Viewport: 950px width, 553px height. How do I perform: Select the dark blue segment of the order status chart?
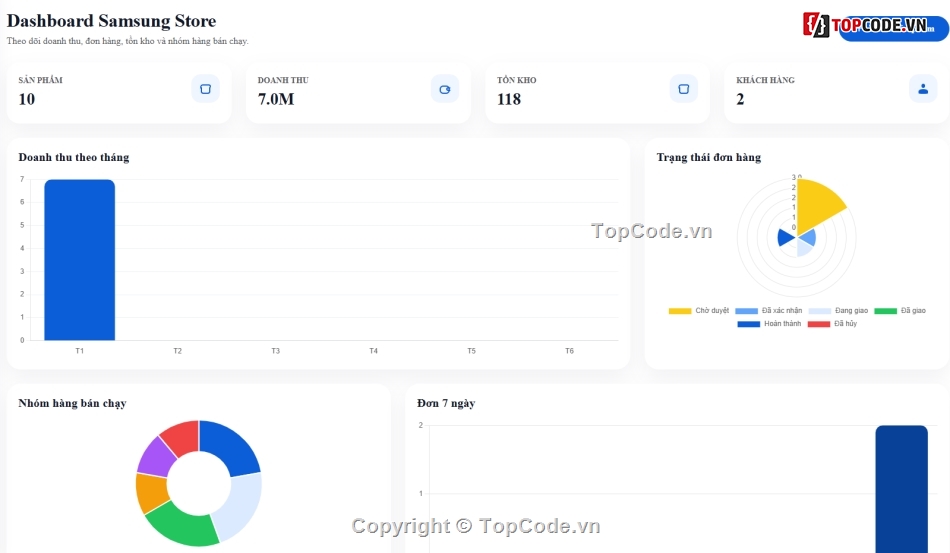[785, 237]
